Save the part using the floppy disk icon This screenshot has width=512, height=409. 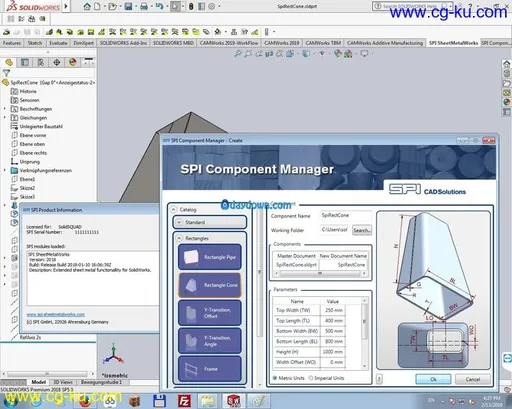tap(128, 6)
